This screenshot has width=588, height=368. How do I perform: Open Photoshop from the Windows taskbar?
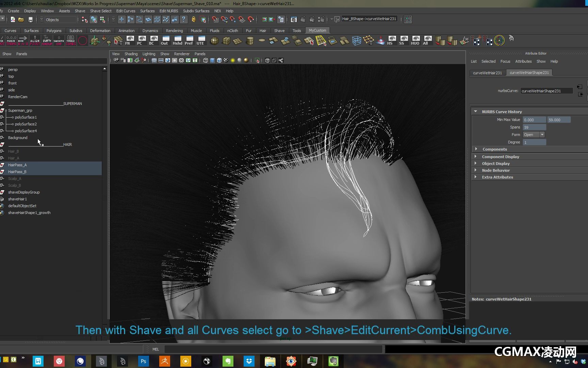pyautogui.click(x=144, y=361)
